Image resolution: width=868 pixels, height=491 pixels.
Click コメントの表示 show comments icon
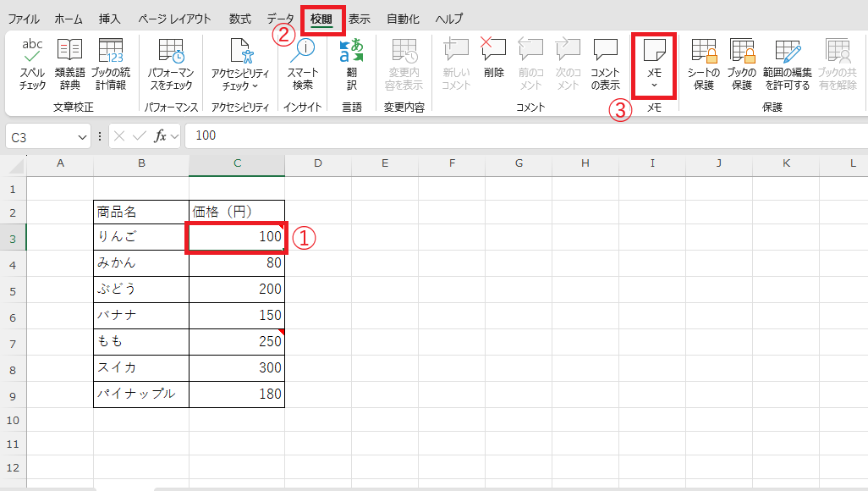605,63
